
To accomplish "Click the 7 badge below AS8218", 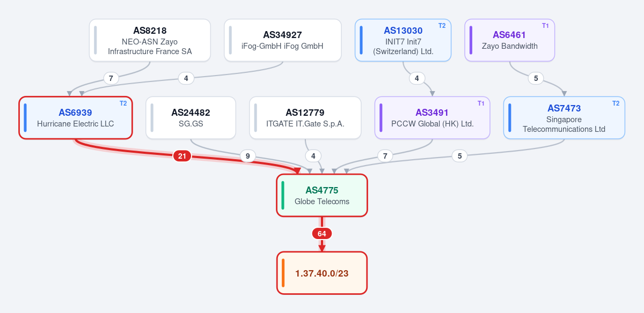I will point(111,78).
